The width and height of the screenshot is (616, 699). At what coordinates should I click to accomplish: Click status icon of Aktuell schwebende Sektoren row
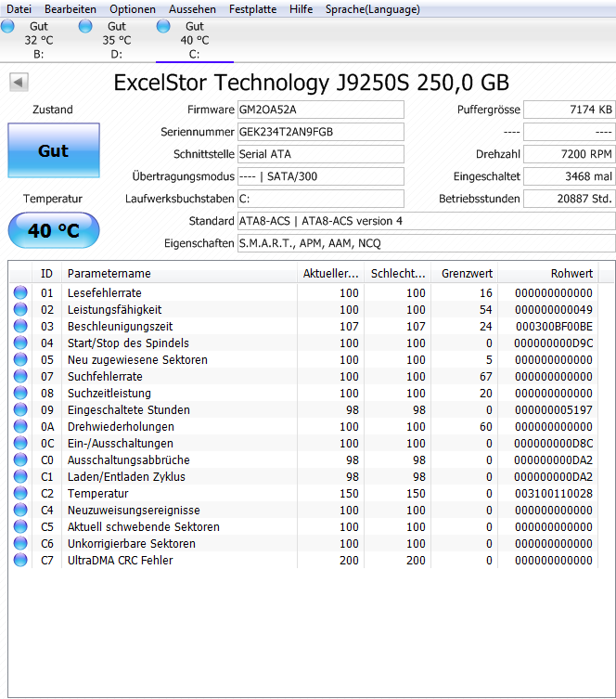coord(20,526)
